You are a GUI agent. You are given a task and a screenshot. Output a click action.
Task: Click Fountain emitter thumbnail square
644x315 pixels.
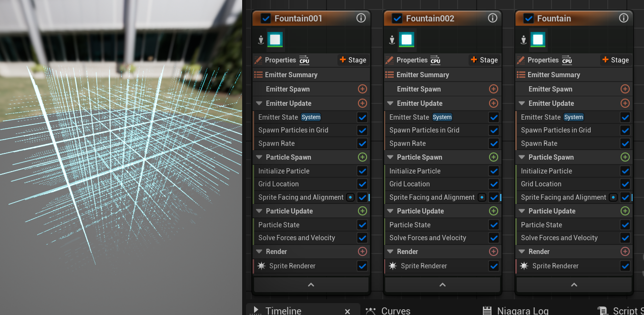pyautogui.click(x=538, y=40)
